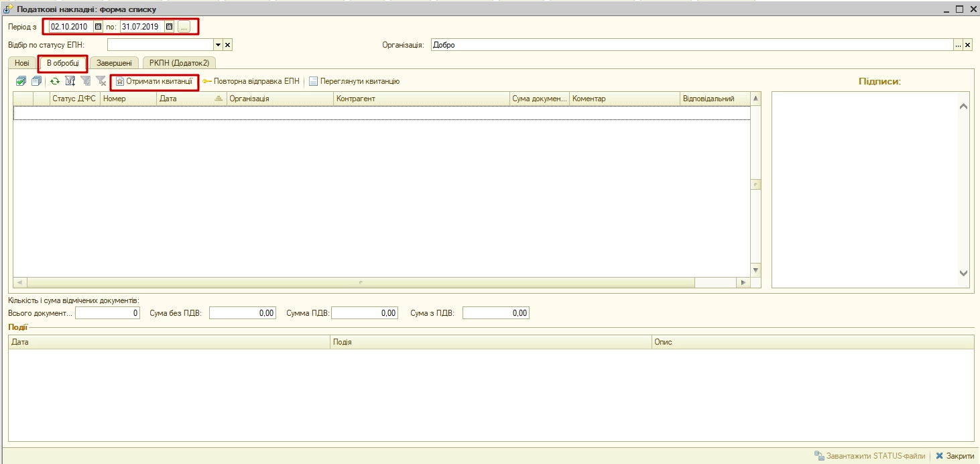This screenshot has height=464, width=980.
Task: Switch to the РКПН (Додаток2) tab
Action: [179, 63]
